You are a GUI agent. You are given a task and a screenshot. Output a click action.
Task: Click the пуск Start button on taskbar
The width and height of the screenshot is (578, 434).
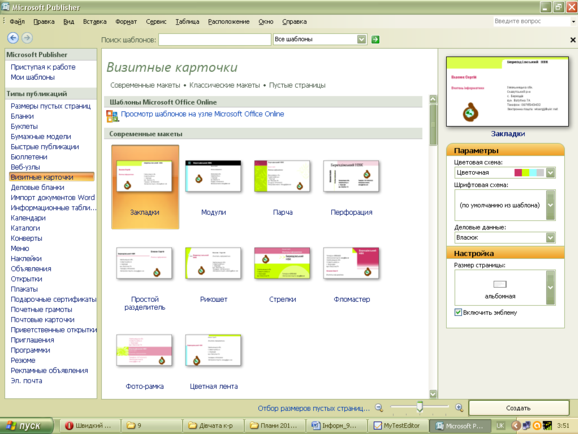(x=26, y=426)
